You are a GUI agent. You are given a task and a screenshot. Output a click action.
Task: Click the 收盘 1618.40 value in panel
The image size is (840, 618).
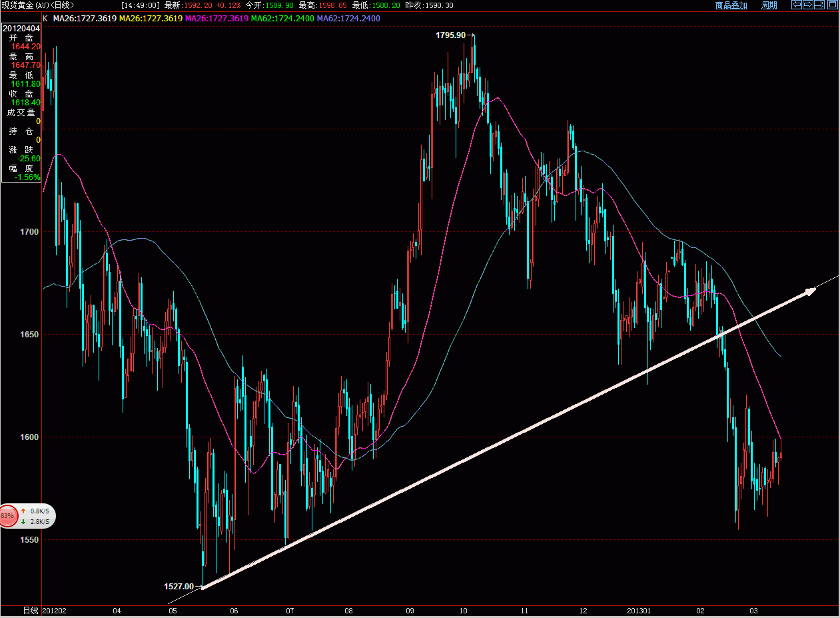[x=26, y=103]
